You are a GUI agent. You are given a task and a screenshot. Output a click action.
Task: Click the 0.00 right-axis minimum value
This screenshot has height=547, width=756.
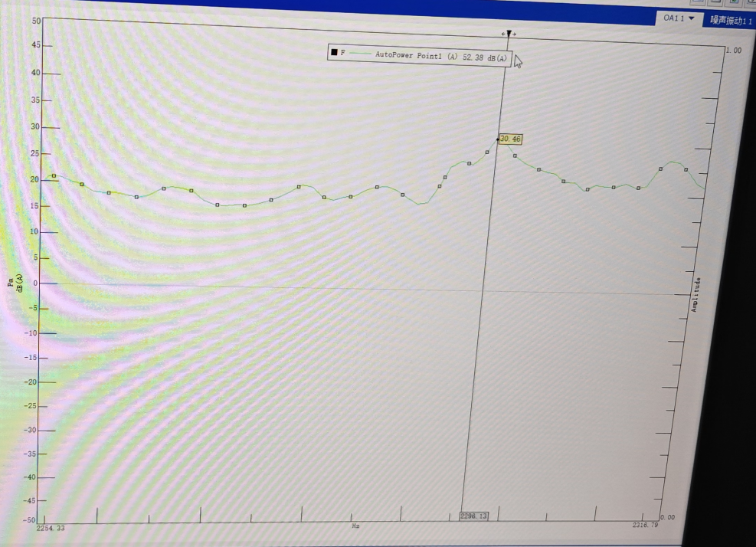[667, 517]
